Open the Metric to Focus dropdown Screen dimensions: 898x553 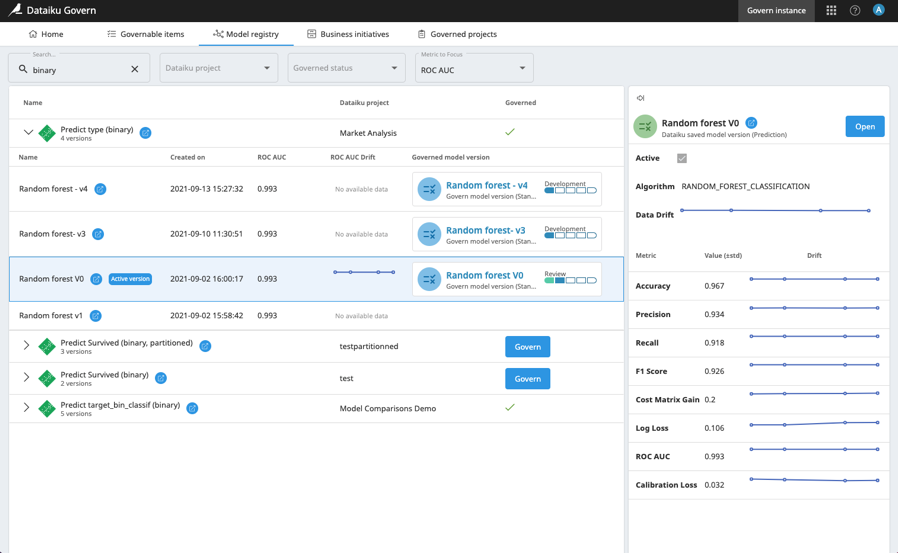pos(473,69)
